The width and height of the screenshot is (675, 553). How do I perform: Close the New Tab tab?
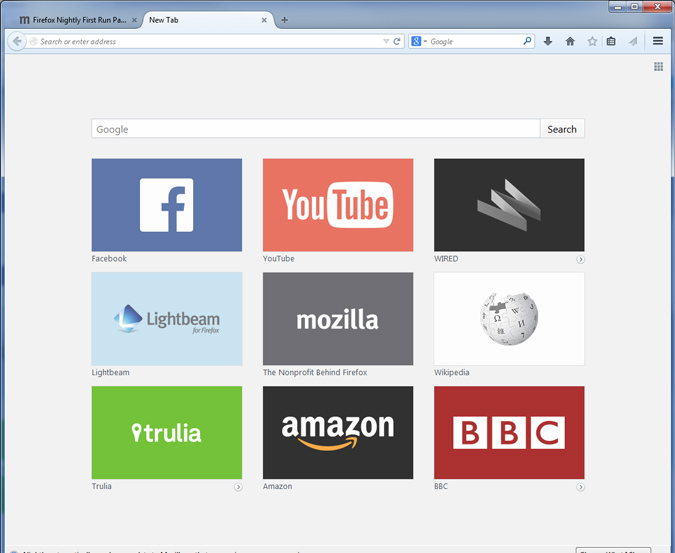(264, 20)
